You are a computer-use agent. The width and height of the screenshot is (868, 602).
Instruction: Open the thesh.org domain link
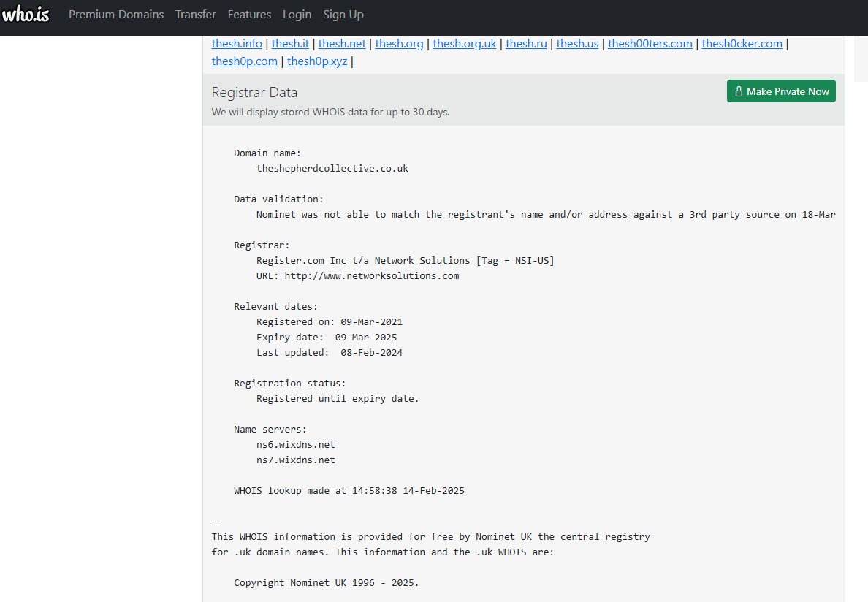click(x=399, y=44)
